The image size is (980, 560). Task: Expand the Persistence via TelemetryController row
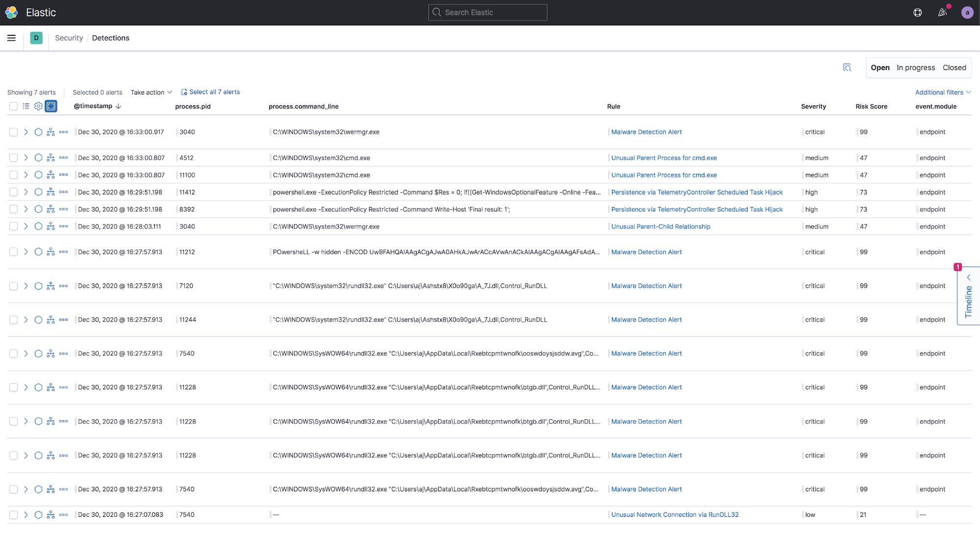coord(25,192)
